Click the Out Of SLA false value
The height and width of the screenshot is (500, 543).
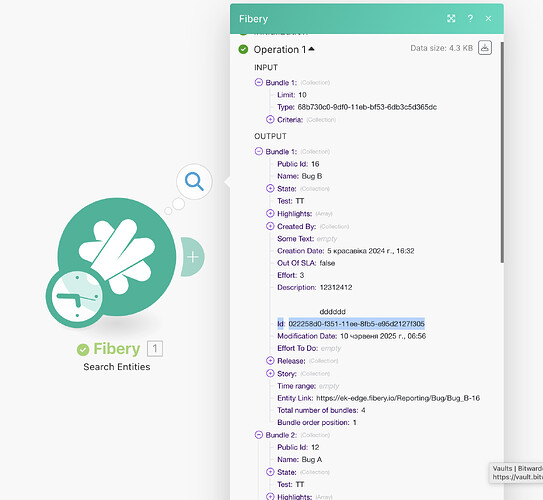[x=327, y=263]
